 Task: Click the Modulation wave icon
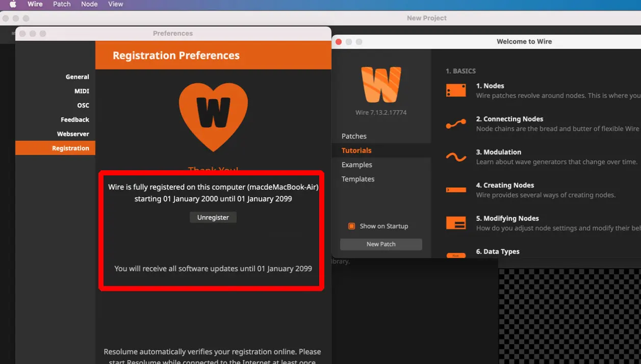point(456,157)
